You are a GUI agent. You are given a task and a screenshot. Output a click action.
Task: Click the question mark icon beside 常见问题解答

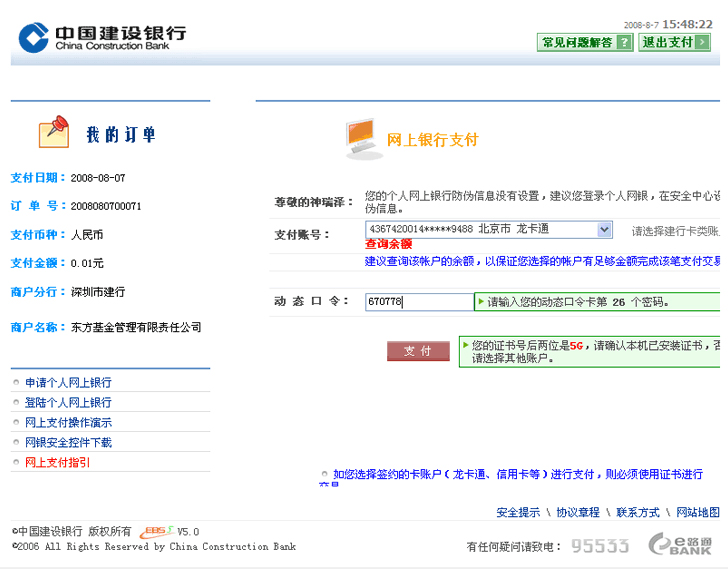[624, 43]
